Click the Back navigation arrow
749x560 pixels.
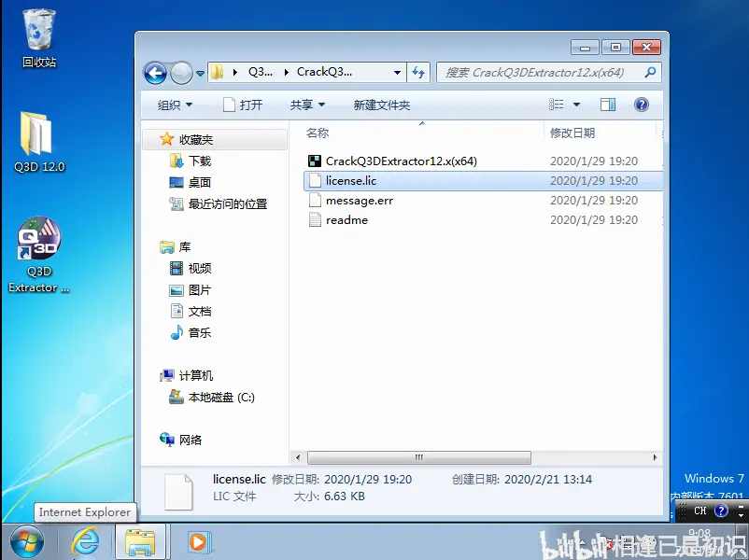click(x=155, y=73)
